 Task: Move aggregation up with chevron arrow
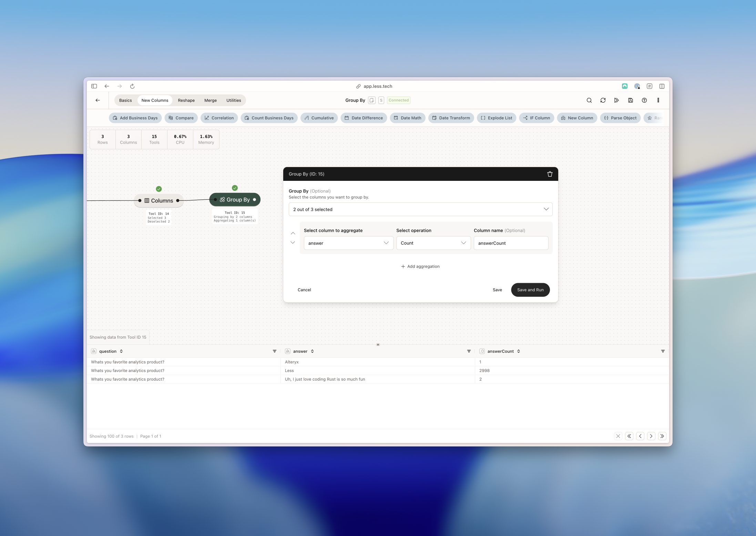click(x=293, y=234)
